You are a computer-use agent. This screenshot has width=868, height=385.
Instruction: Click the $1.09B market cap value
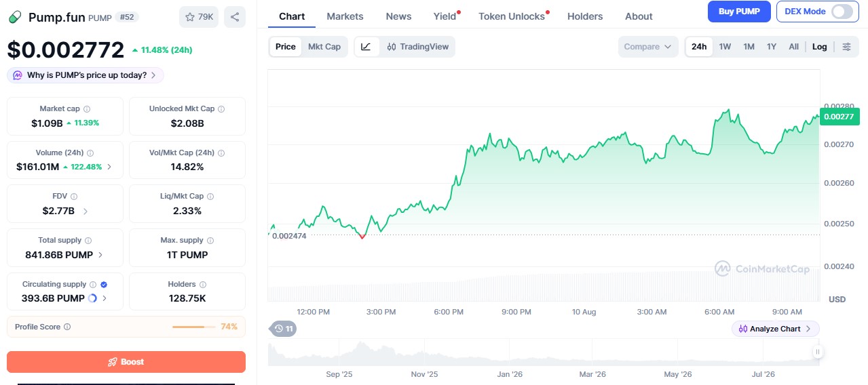[x=47, y=123]
